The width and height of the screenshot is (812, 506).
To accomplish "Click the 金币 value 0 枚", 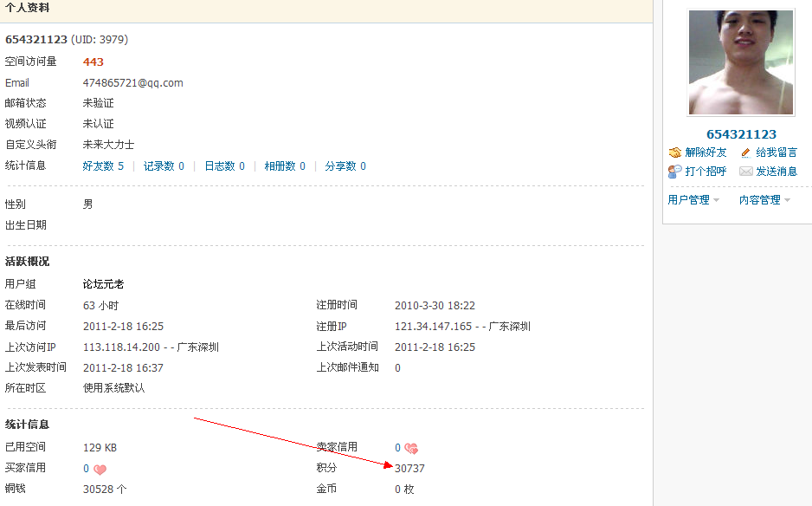I will click(x=404, y=489).
